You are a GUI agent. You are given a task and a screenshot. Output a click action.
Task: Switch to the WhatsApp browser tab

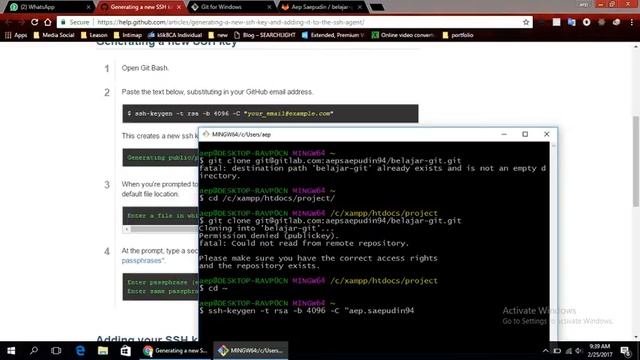(x=49, y=7)
